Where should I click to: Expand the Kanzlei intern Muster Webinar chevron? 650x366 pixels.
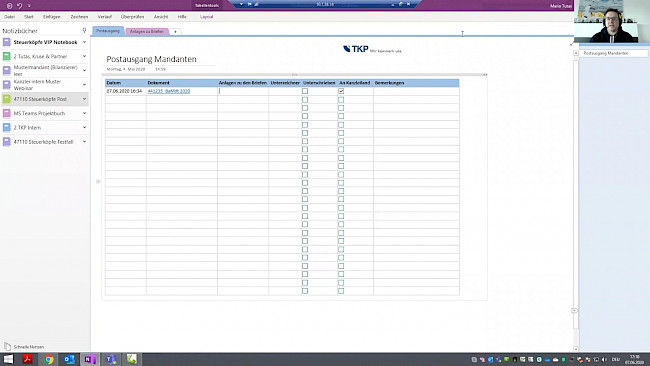84,85
